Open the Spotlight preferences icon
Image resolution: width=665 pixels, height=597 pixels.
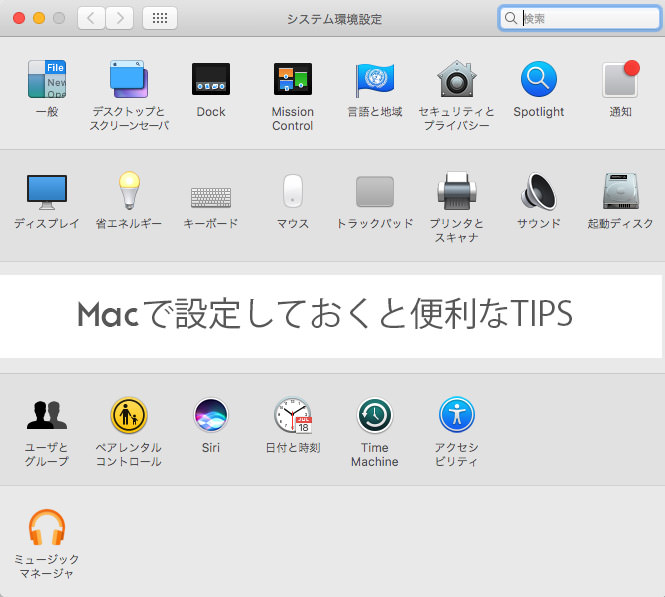pyautogui.click(x=539, y=79)
